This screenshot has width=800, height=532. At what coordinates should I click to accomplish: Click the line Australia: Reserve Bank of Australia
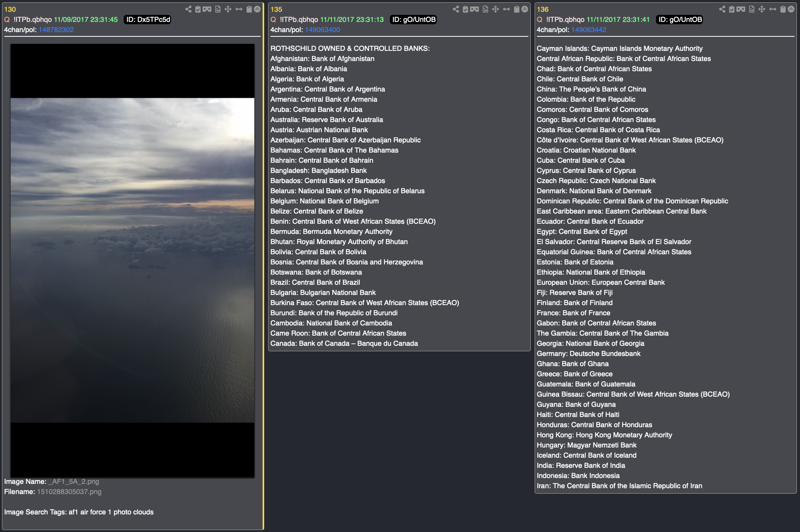point(326,120)
